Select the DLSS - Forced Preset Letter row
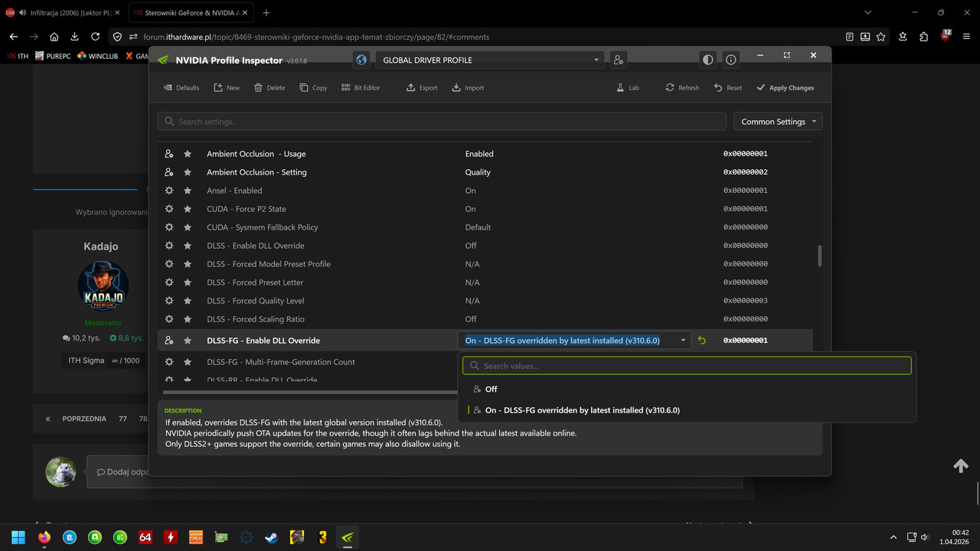Viewport: 980px width, 551px height. (485, 282)
